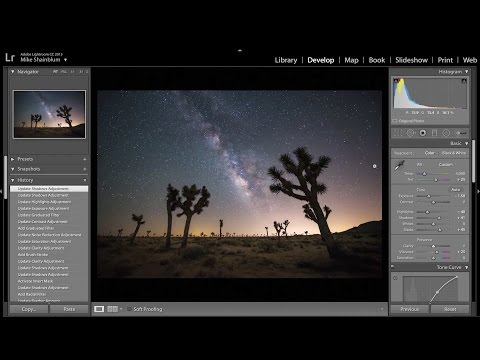Toggle the Tone Curve panel on/off switch
The height and width of the screenshot is (360, 480).
(393, 267)
